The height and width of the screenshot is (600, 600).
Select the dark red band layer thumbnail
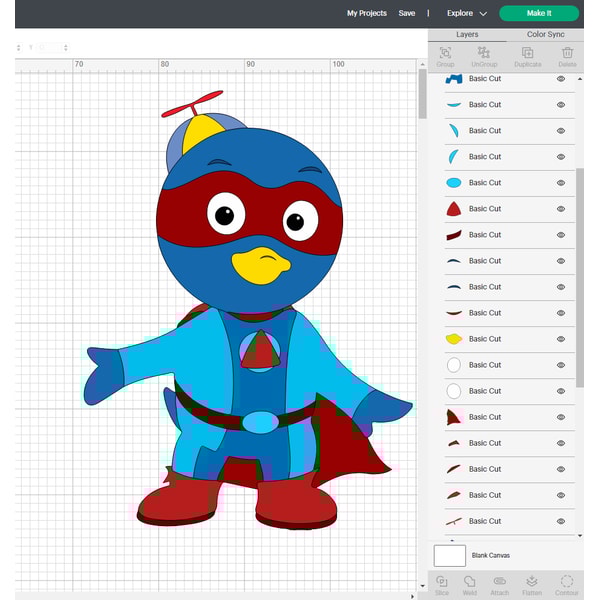click(x=454, y=235)
